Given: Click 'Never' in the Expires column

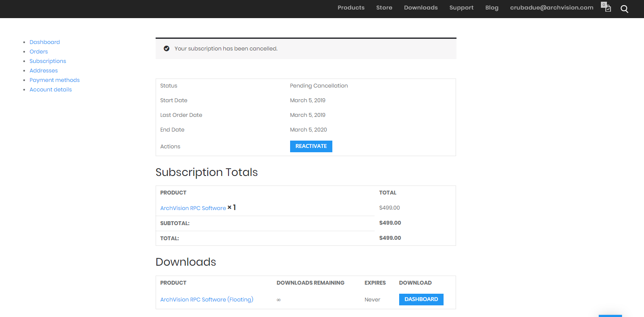Looking at the screenshot, I should pyautogui.click(x=372, y=300).
